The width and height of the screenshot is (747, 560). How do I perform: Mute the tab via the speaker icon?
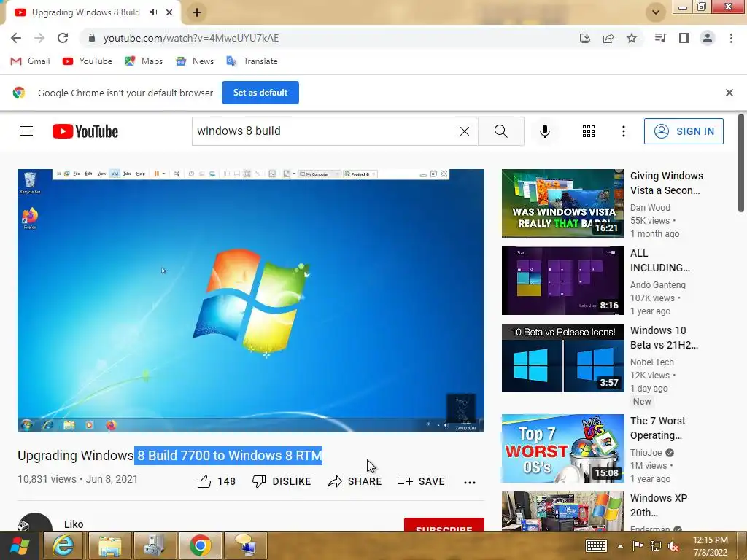(x=153, y=12)
